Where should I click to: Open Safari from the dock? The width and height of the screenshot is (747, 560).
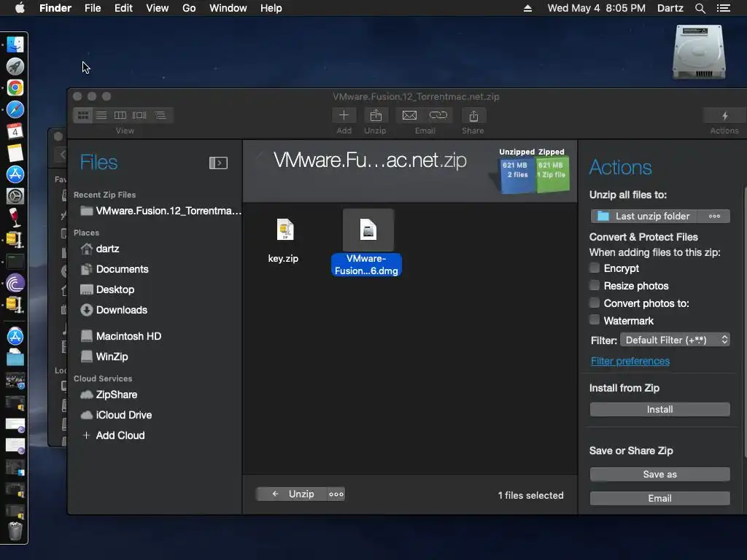tap(15, 109)
